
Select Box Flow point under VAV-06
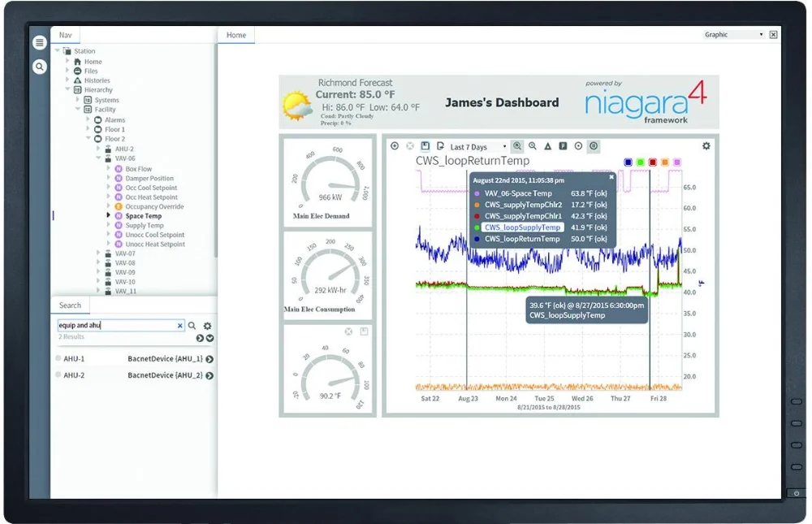point(139,169)
